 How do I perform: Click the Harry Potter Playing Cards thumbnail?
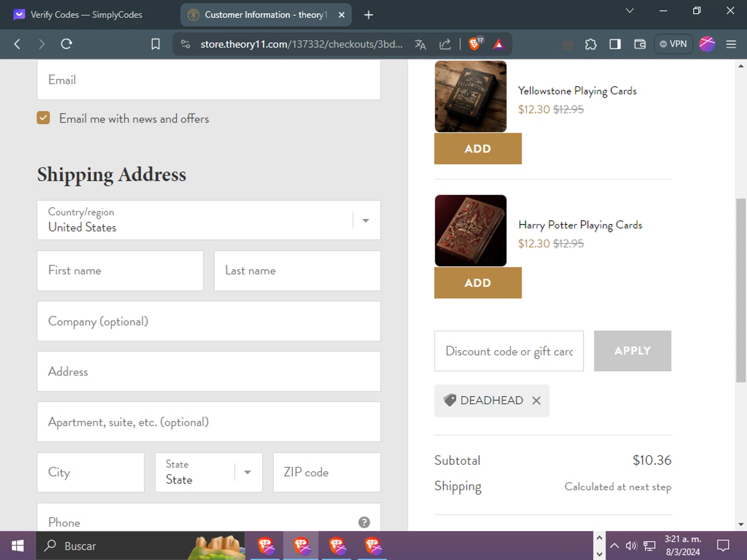(471, 230)
